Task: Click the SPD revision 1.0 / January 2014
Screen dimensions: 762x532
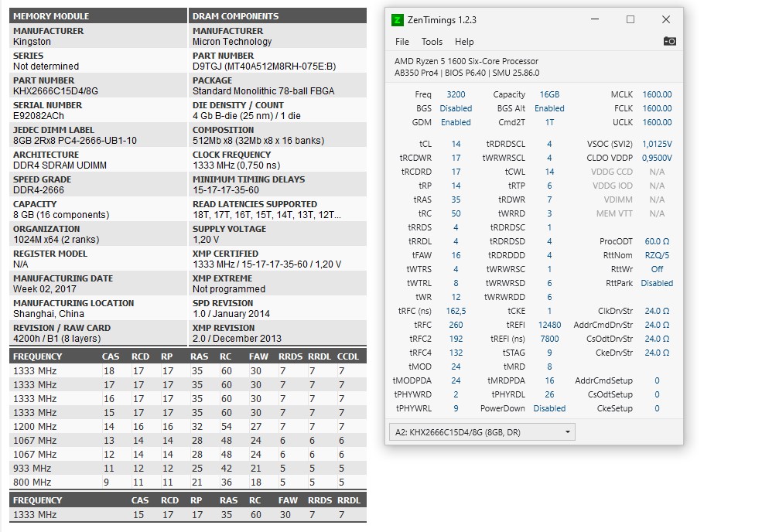Action: click(x=231, y=315)
